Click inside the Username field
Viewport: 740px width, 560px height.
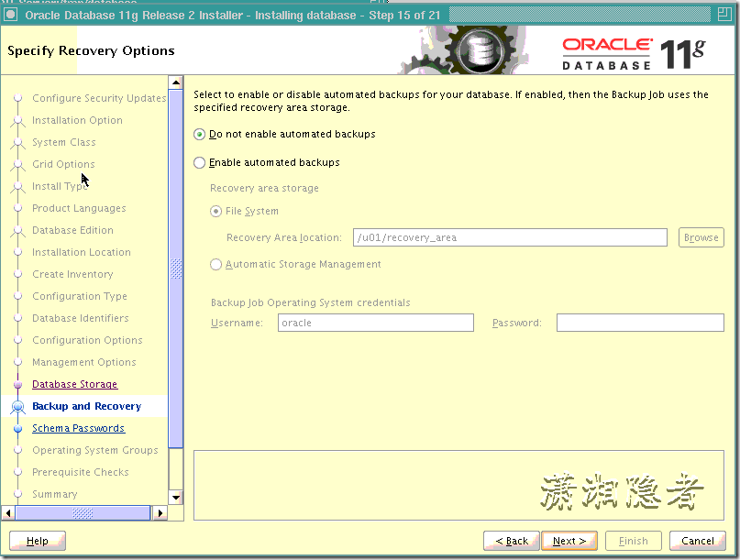[x=376, y=322]
